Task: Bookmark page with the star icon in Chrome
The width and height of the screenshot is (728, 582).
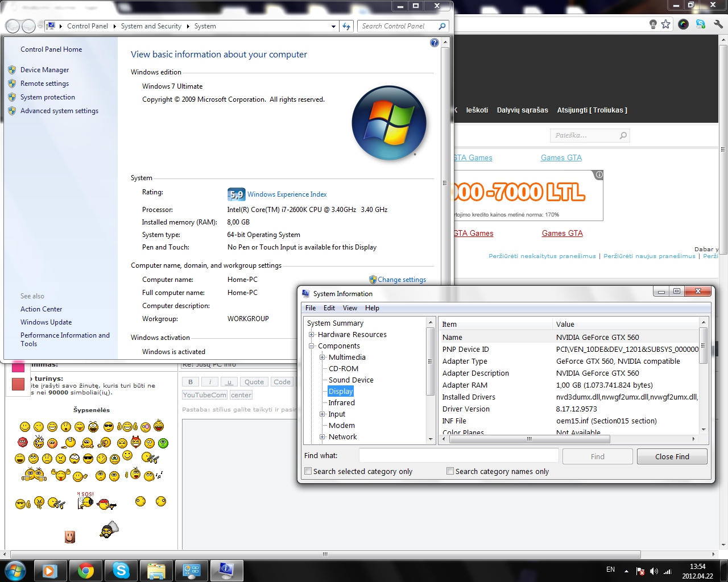Action: [666, 24]
